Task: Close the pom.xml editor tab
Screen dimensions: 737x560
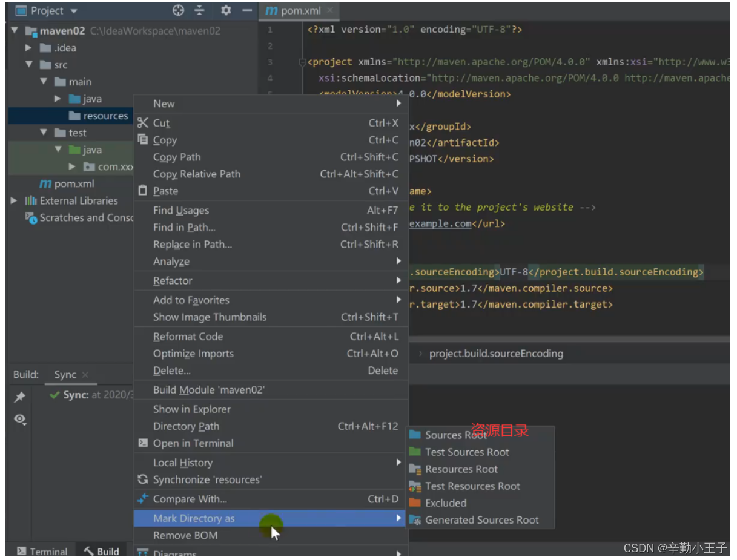Action: [329, 10]
